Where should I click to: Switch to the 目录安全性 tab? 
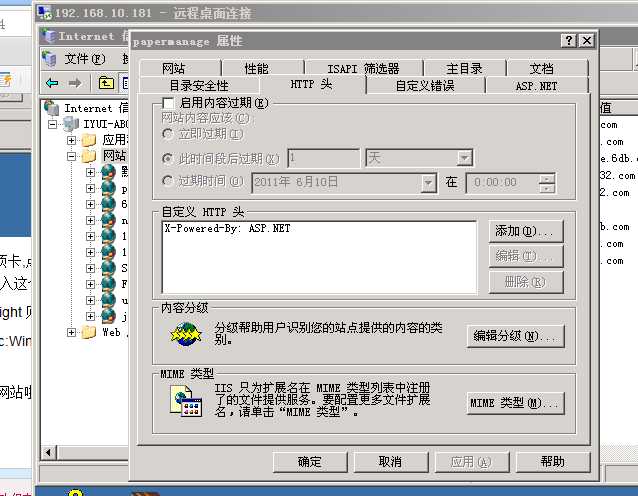pos(199,85)
